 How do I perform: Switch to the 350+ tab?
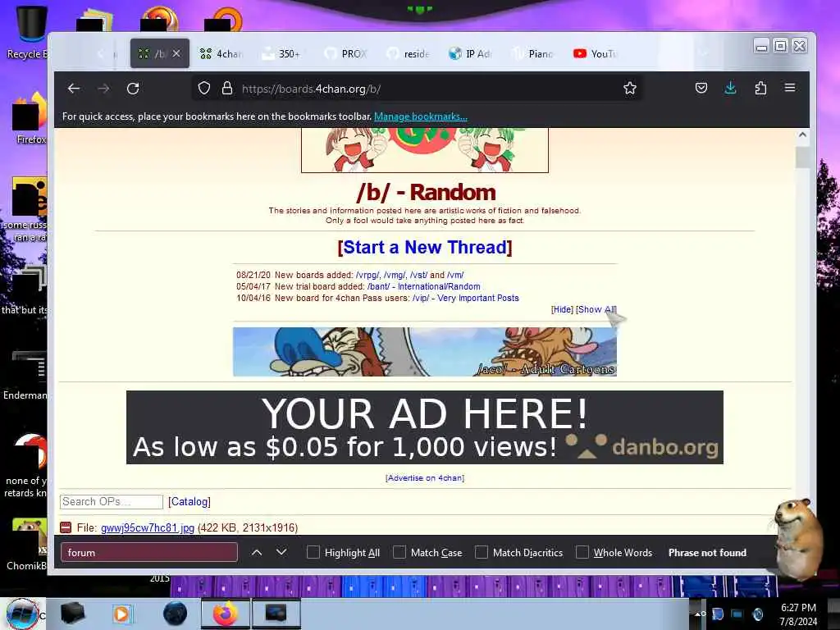point(282,53)
